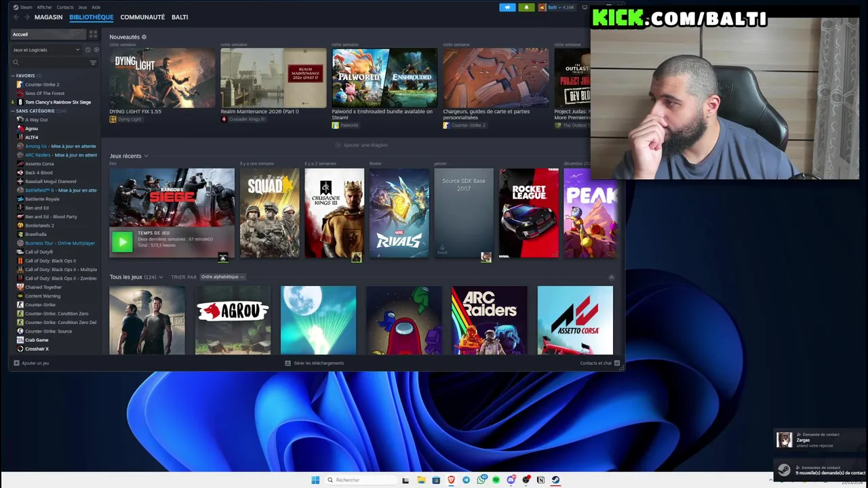Open the BALTI profile tab
This screenshot has height=488, width=868.
point(180,17)
